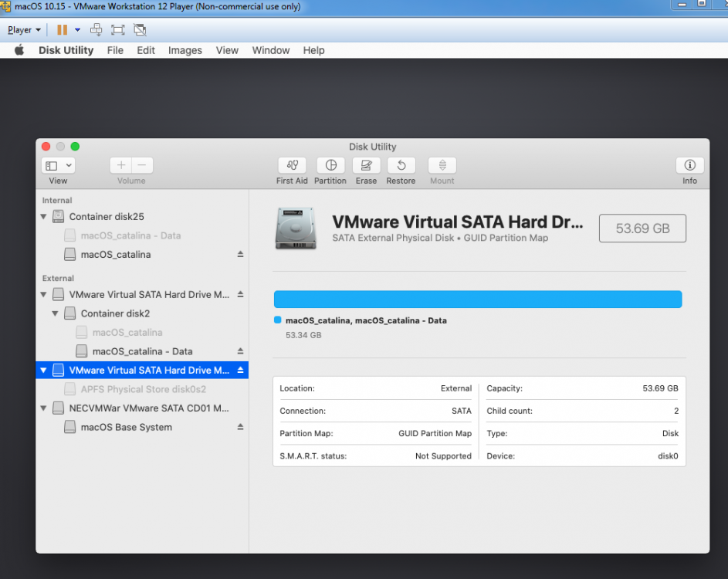The height and width of the screenshot is (579, 728).
Task: Click the VMware Unity mode icon
Action: coord(140,29)
